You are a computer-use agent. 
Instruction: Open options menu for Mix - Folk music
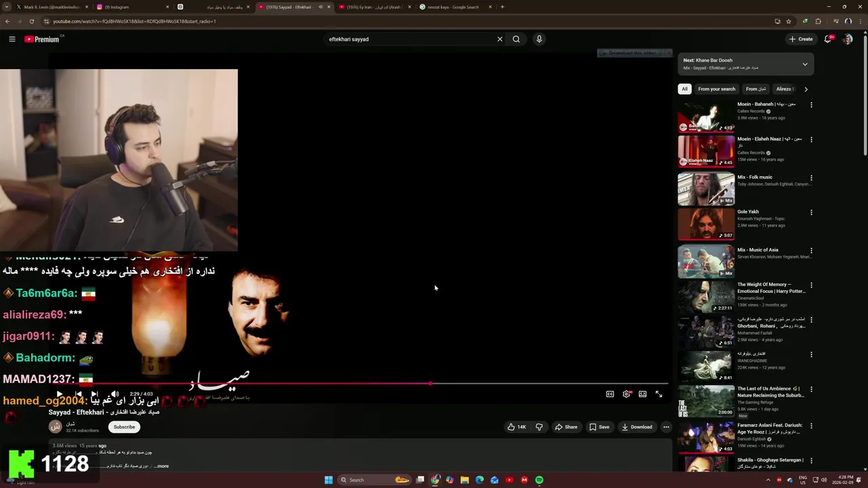click(811, 178)
